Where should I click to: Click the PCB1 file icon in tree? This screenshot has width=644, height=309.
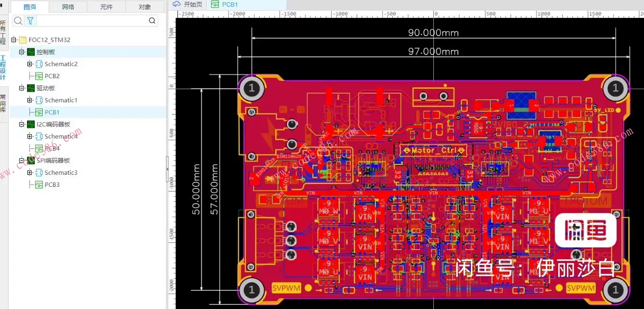(x=39, y=112)
